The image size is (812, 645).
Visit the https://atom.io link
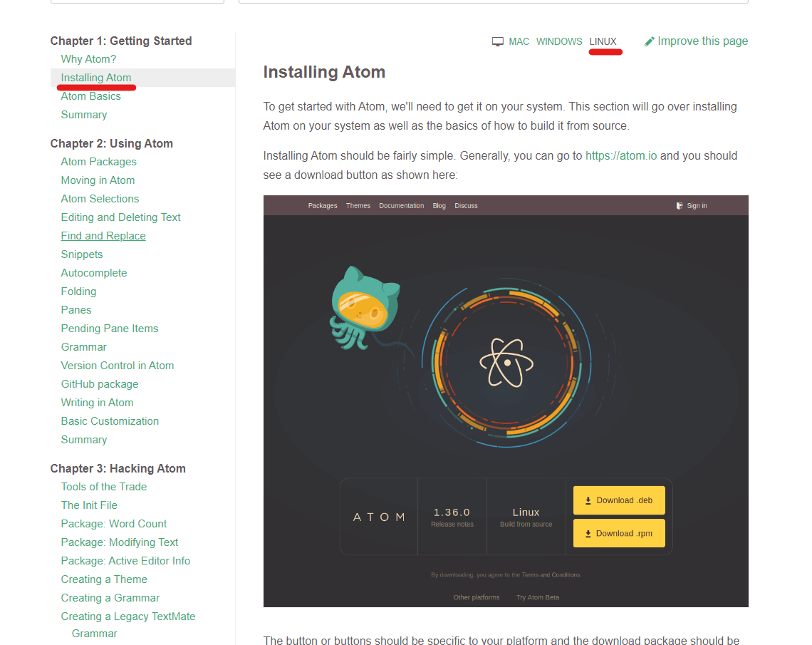tap(620, 155)
